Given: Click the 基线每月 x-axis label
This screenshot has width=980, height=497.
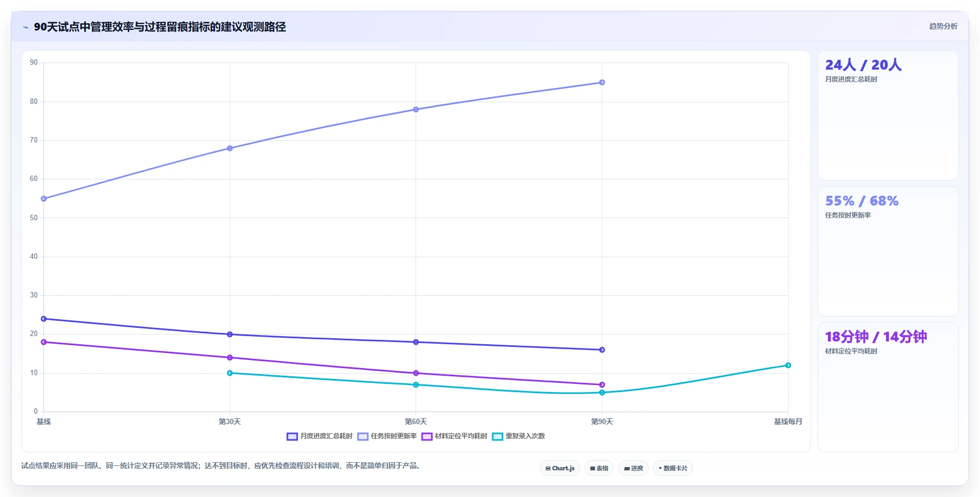Looking at the screenshot, I should pos(788,422).
